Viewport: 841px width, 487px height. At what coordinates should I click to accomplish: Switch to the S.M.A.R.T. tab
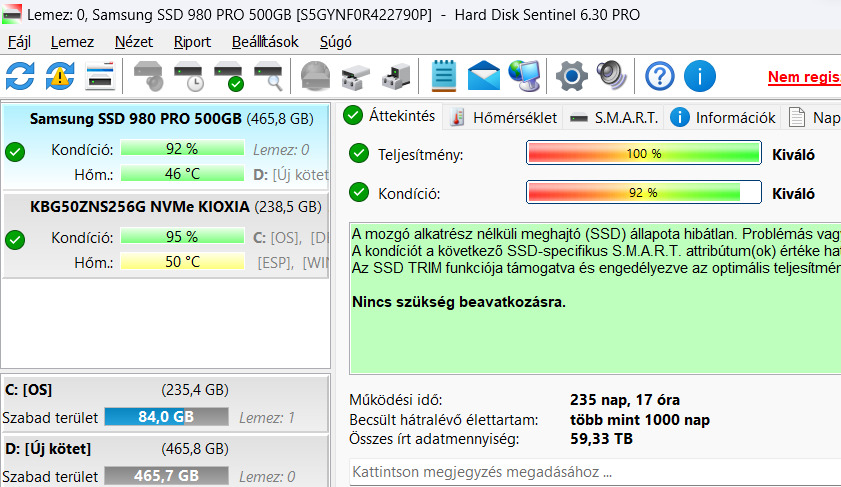pos(614,117)
